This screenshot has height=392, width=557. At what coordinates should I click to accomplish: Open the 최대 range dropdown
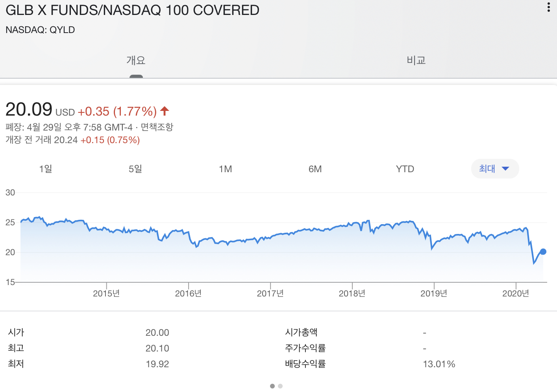point(495,169)
